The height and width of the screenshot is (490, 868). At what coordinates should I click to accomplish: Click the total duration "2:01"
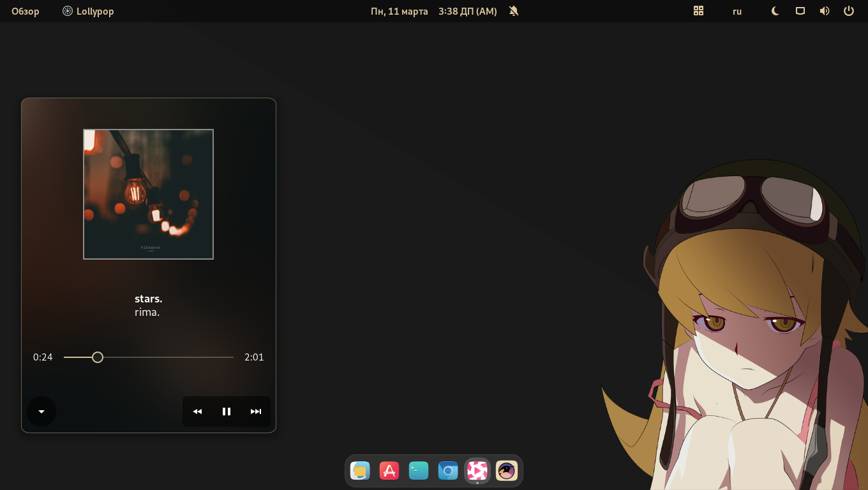click(x=254, y=357)
